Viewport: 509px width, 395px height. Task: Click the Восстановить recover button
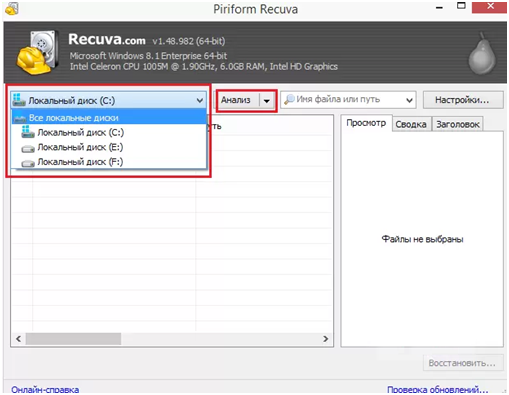point(463,363)
